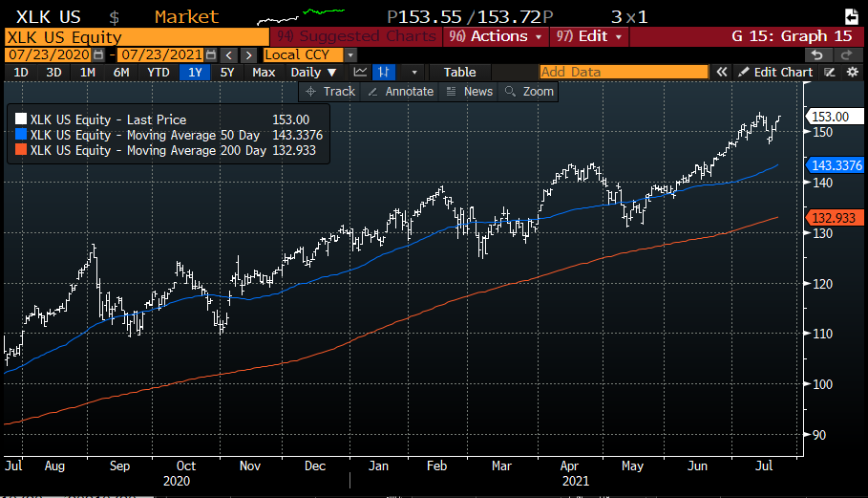The height and width of the screenshot is (498, 868).
Task: Click the 153.00 last price axis label
Action: pos(834,117)
